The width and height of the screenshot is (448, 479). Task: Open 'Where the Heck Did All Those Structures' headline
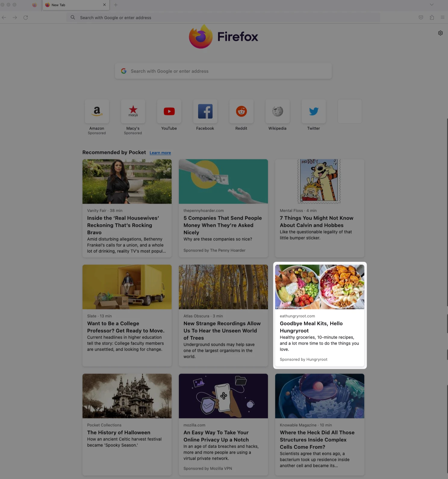(317, 440)
